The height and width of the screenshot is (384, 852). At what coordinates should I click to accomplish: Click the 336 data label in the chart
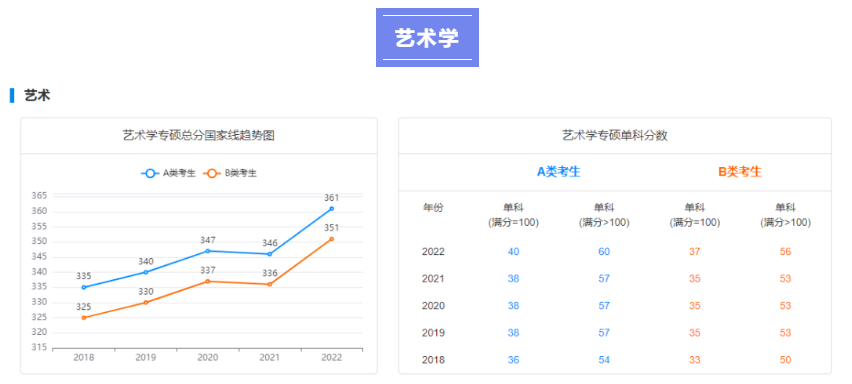coord(270,273)
